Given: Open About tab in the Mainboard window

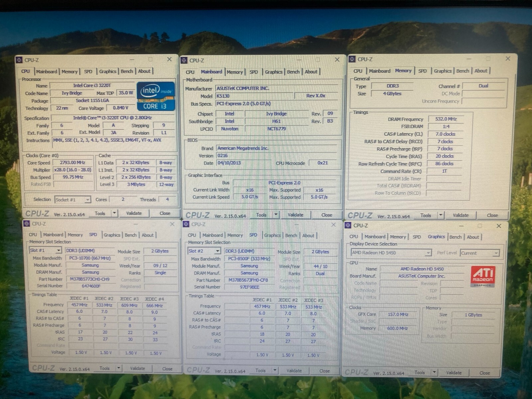Looking at the screenshot, I should point(311,71).
